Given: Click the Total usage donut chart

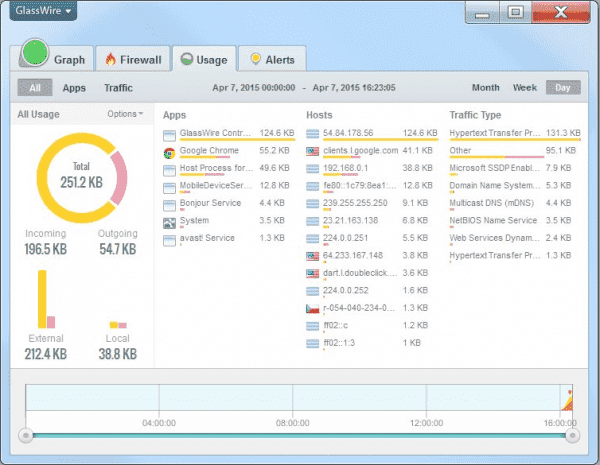Looking at the screenshot, I should tap(82, 178).
